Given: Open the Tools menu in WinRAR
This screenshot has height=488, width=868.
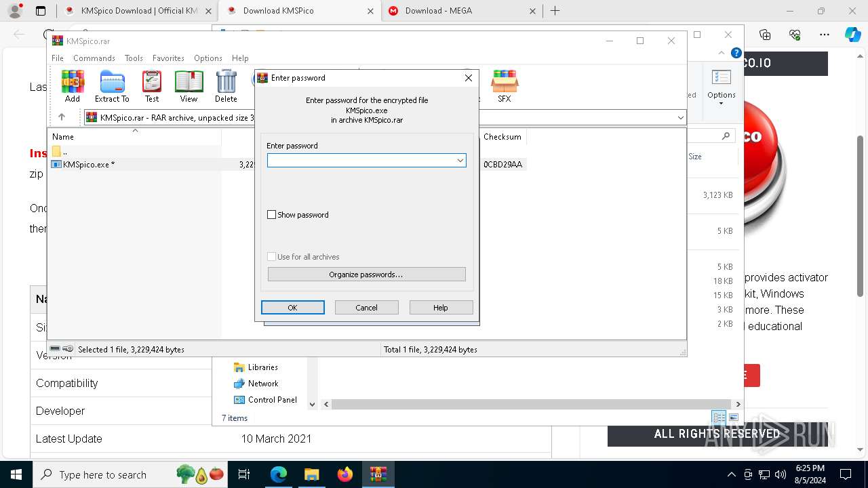Looking at the screenshot, I should 134,58.
